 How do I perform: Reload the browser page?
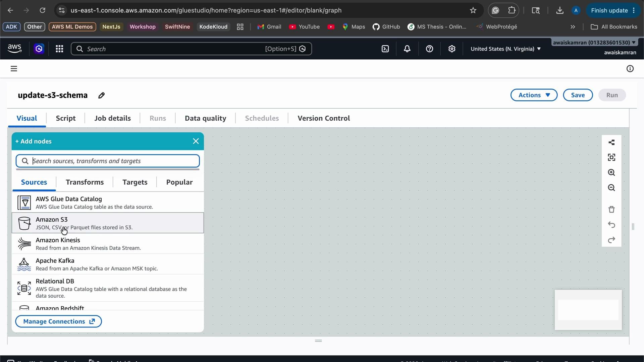[x=42, y=10]
